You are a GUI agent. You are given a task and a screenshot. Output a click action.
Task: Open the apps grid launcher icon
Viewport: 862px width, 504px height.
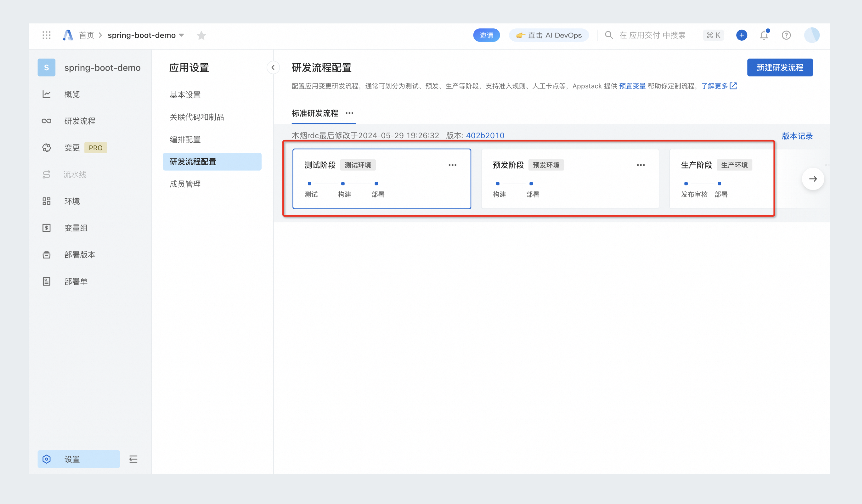pos(47,35)
